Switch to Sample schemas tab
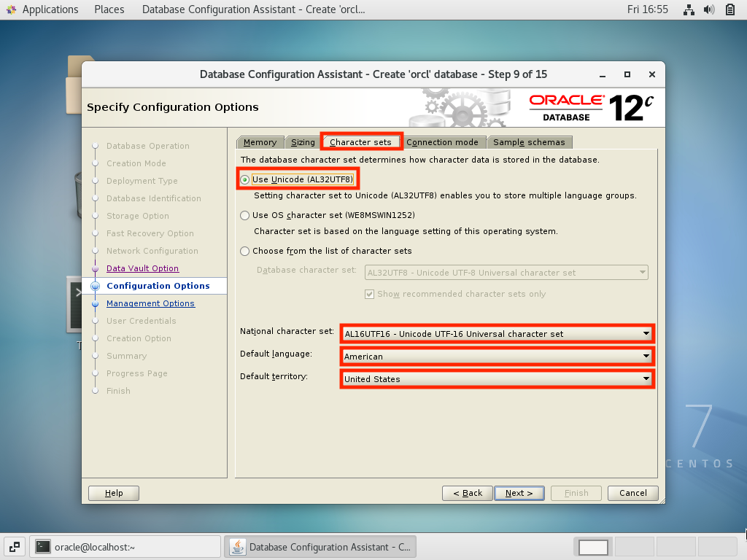The height and width of the screenshot is (560, 747). click(530, 142)
